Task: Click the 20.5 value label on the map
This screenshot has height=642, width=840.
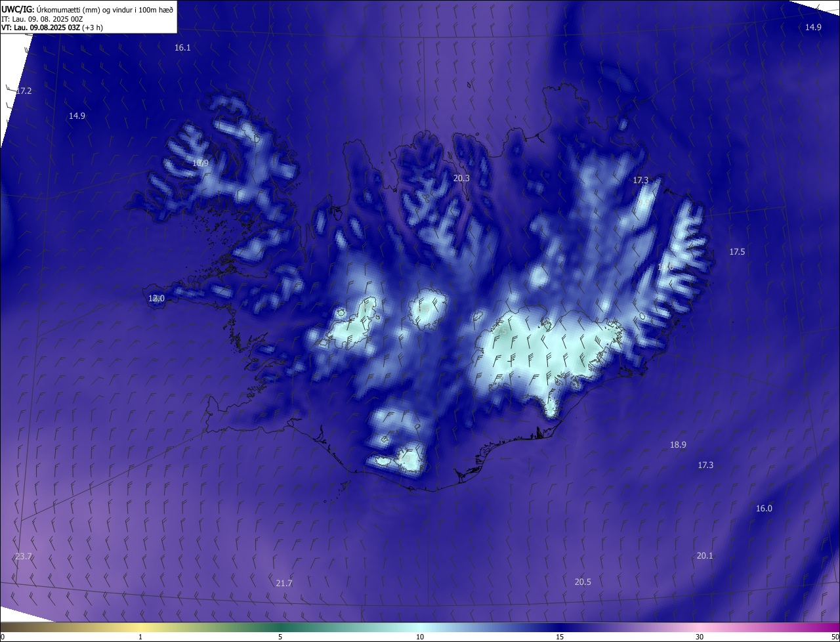Action: click(582, 582)
